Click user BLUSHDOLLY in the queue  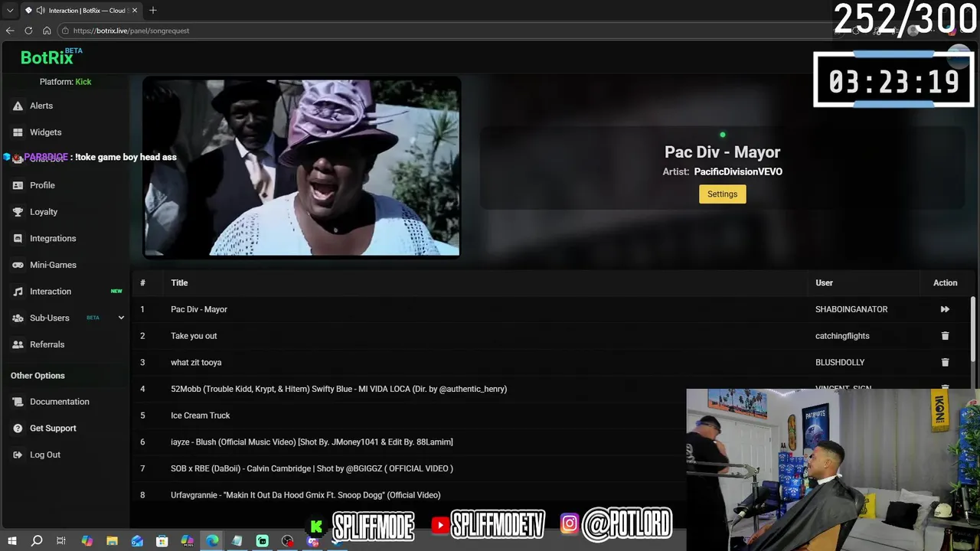point(840,362)
